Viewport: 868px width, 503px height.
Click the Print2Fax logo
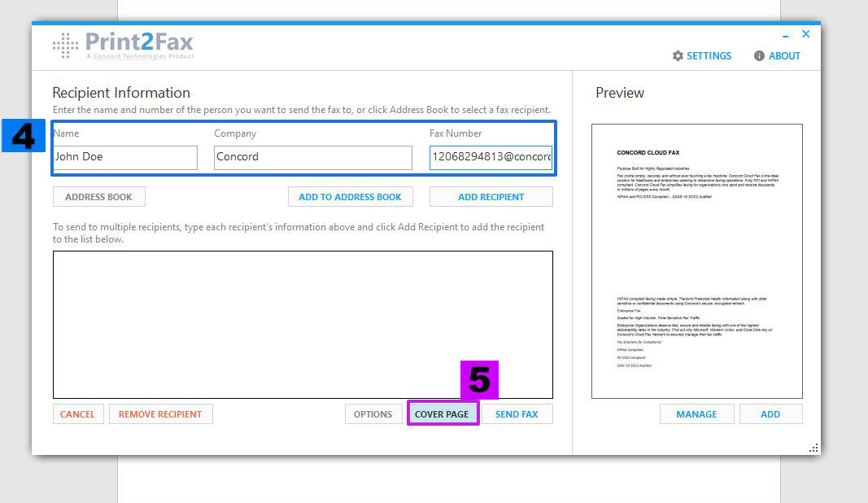click(123, 45)
